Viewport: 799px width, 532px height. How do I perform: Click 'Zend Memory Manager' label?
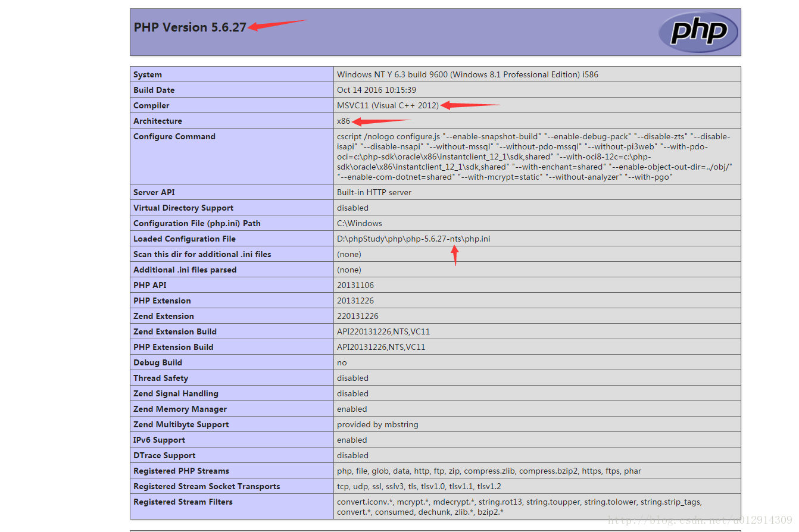[180, 409]
